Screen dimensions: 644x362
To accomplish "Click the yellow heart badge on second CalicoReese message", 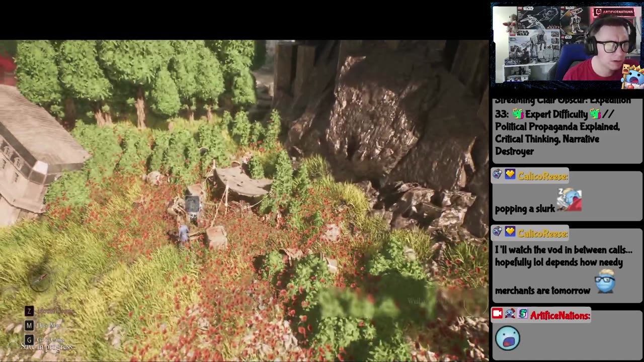I will (x=510, y=232).
